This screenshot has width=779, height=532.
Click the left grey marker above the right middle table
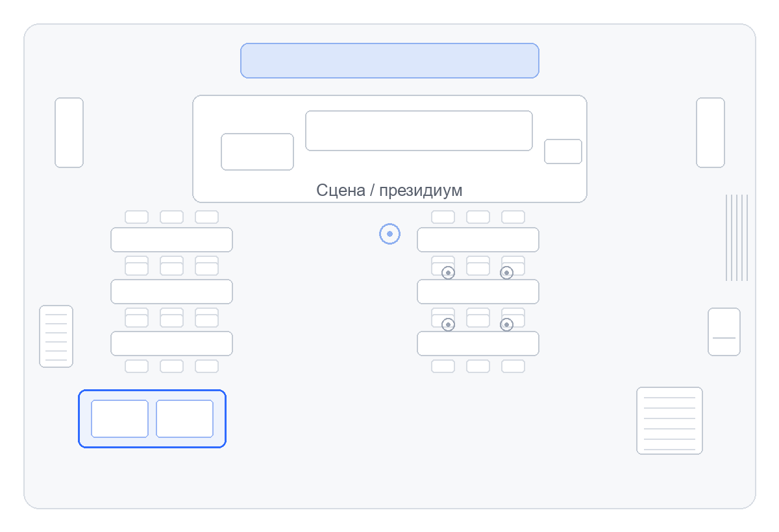click(x=448, y=272)
